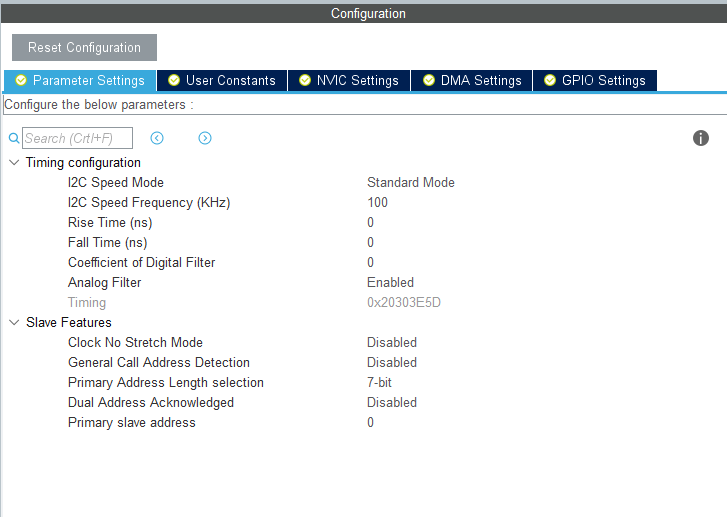The height and width of the screenshot is (517, 727).
Task: Open General Call Address Detection Disabled value
Action: 392,362
